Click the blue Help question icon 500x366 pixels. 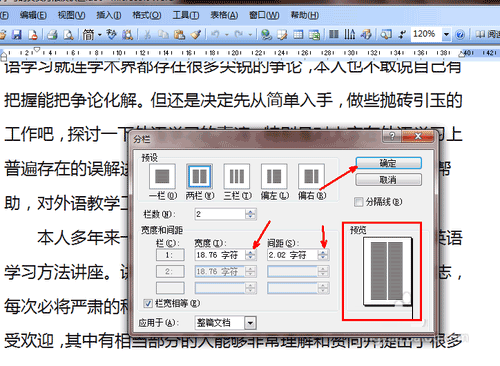460,34
